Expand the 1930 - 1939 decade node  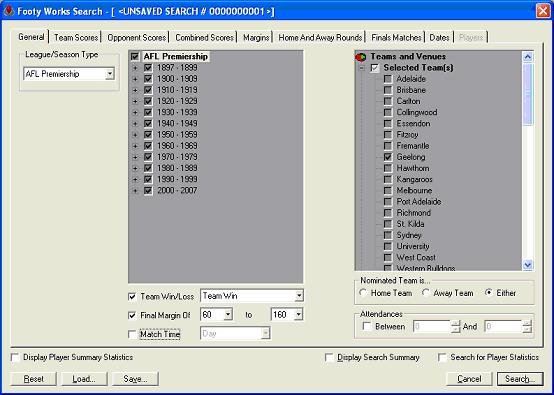(x=135, y=112)
